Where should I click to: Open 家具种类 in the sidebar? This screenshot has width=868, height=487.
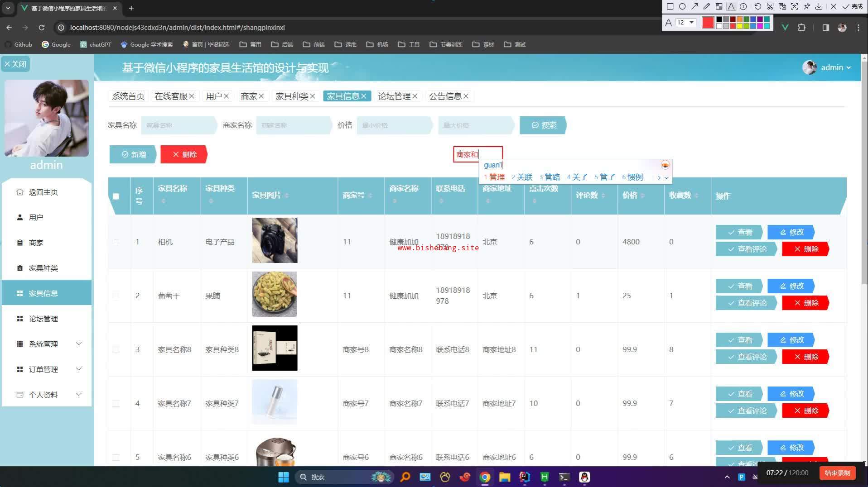pos(43,268)
